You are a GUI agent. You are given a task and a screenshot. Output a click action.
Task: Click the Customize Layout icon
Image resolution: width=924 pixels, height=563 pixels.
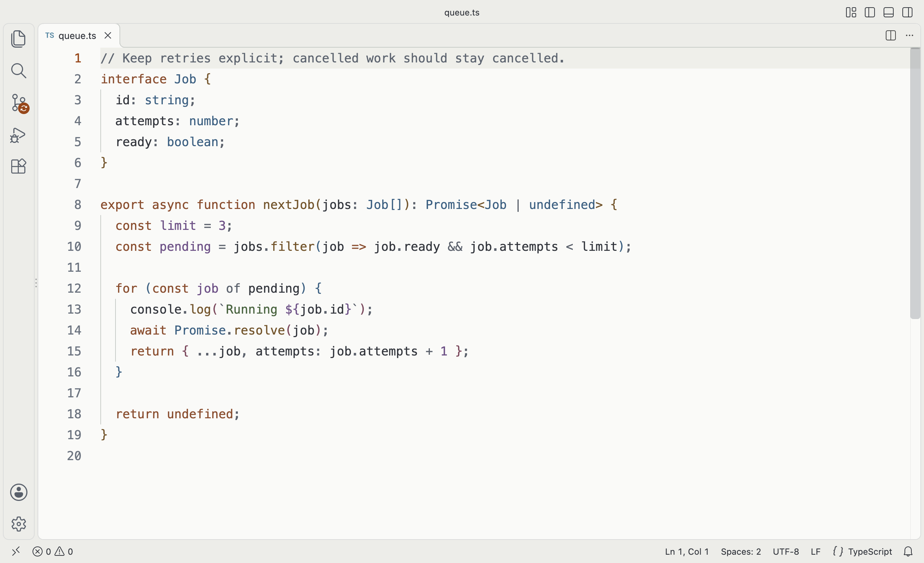point(851,12)
